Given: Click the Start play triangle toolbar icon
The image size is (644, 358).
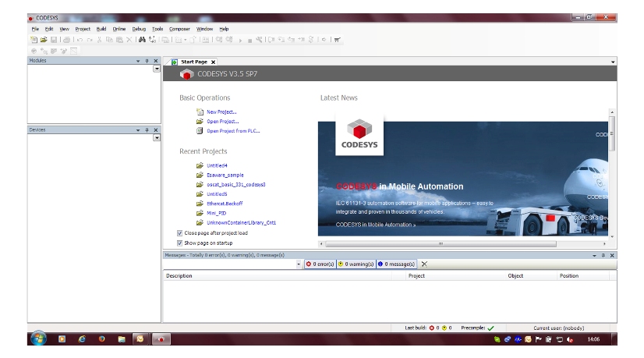Looking at the screenshot, I should 240,41.
